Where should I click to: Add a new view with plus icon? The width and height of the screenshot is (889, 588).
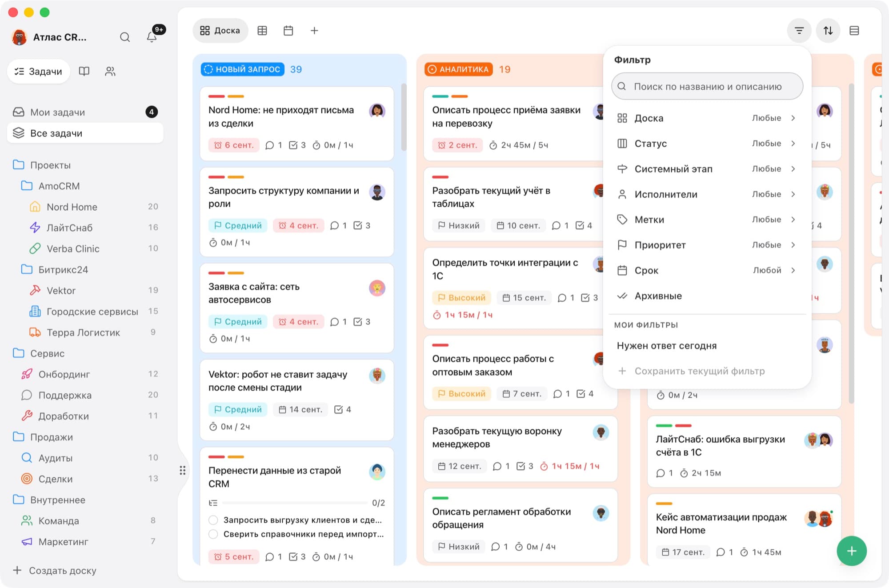[314, 31]
